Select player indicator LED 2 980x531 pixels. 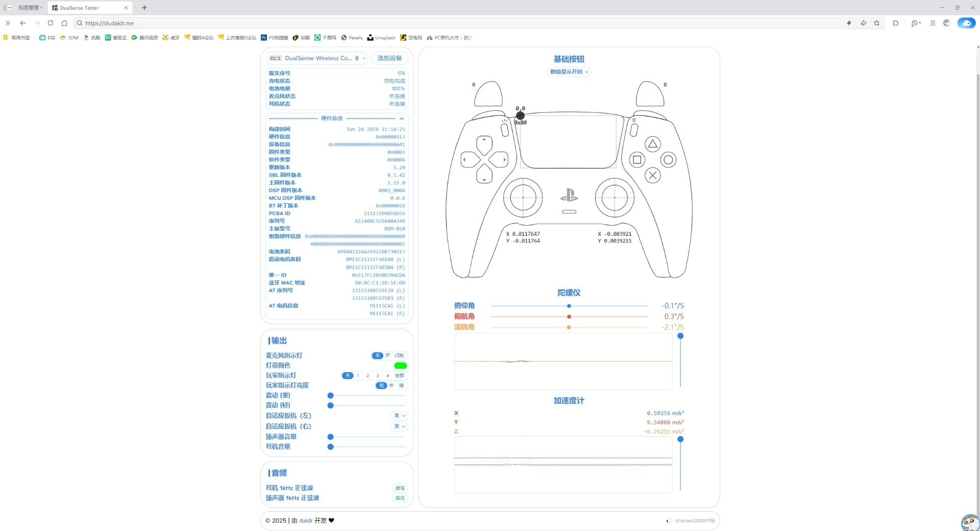(367, 376)
